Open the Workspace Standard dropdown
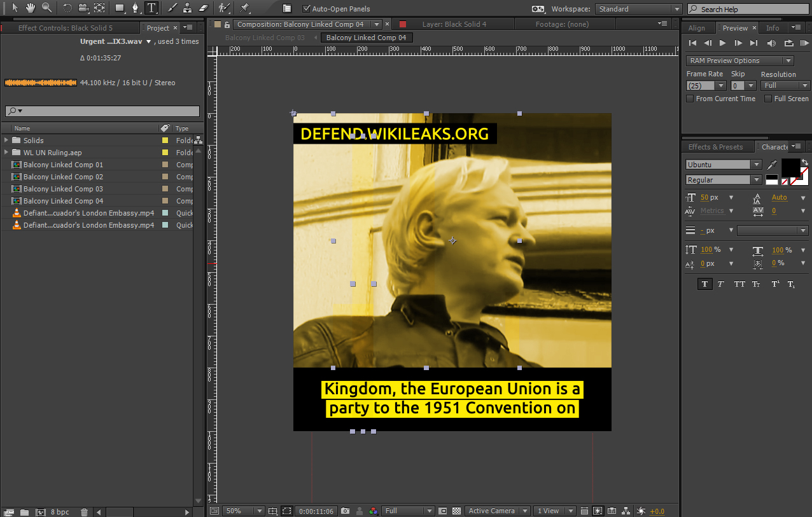Image resolution: width=812 pixels, height=517 pixels. pos(638,9)
